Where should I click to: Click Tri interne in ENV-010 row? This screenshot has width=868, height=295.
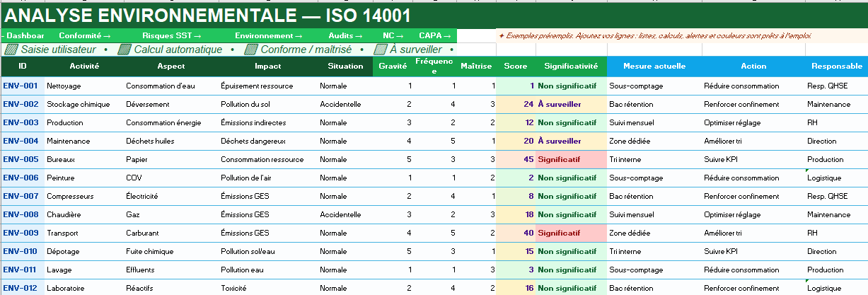(654, 251)
